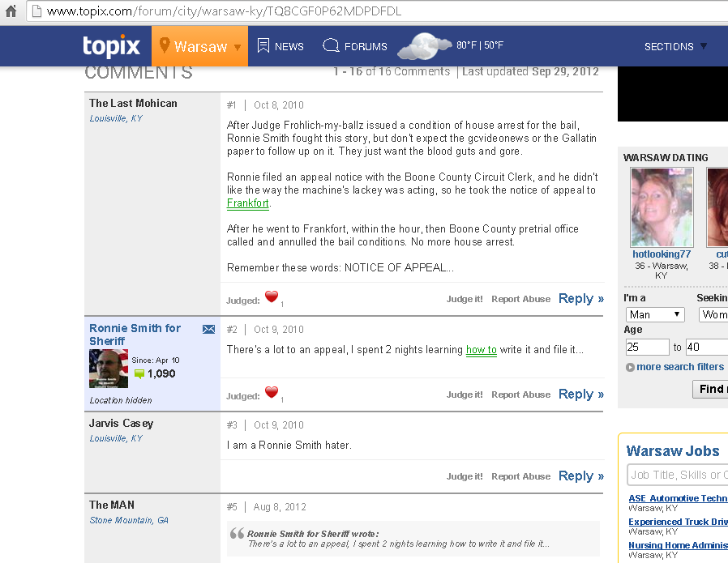Image resolution: width=728 pixels, height=563 pixels.
Task: Click the topix logo
Action: [x=111, y=46]
